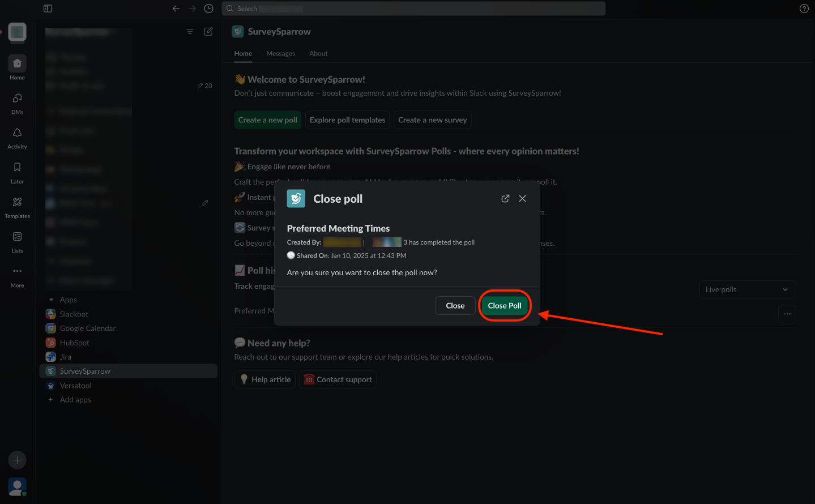The image size is (815, 504).
Task: Click the Close button to cancel dialog
Action: tap(455, 306)
